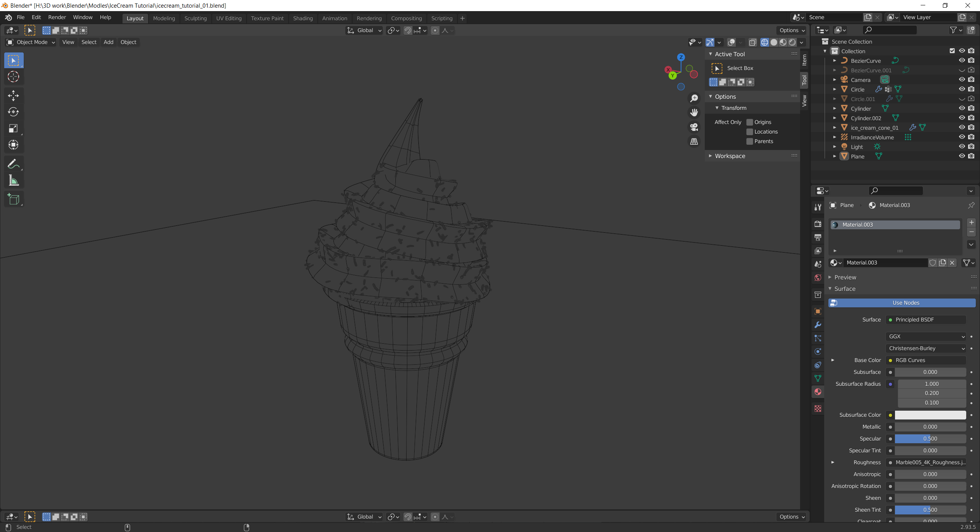The width and height of the screenshot is (980, 532).
Task: Select the Measure tool
Action: [x=13, y=180]
